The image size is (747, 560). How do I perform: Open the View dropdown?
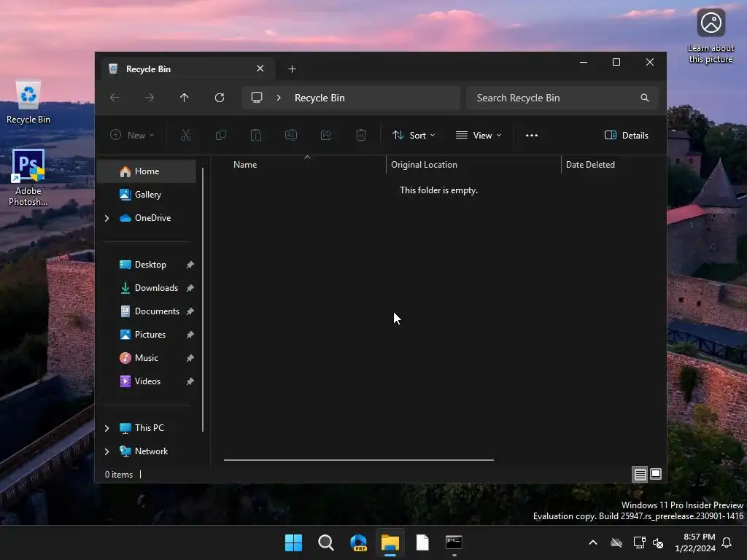click(x=479, y=135)
